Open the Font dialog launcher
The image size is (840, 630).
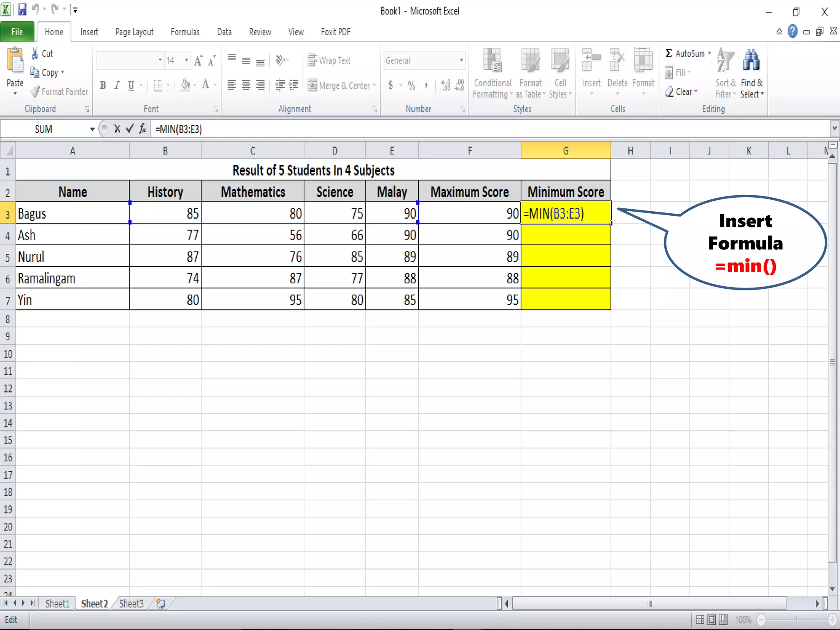pos(216,110)
